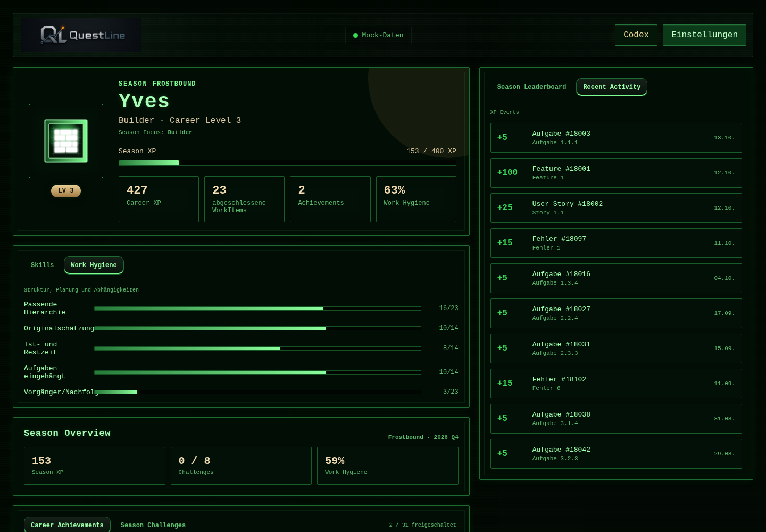Open the Career Achievements tab
This screenshot has height=532, width=766.
67,525
